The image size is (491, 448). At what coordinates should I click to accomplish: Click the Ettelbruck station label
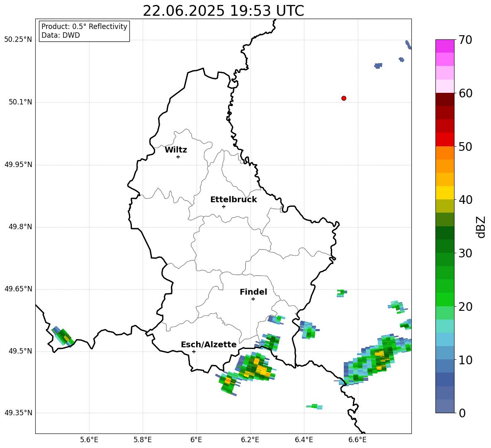tap(233, 200)
